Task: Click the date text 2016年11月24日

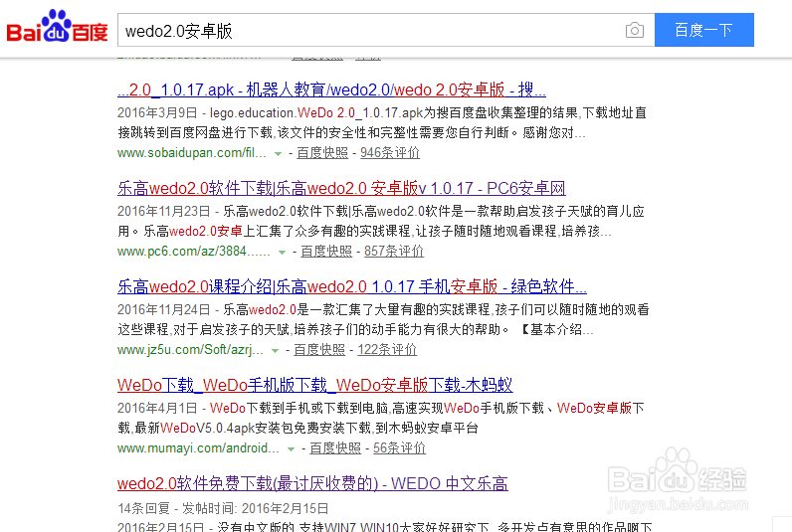Action: coord(164,309)
